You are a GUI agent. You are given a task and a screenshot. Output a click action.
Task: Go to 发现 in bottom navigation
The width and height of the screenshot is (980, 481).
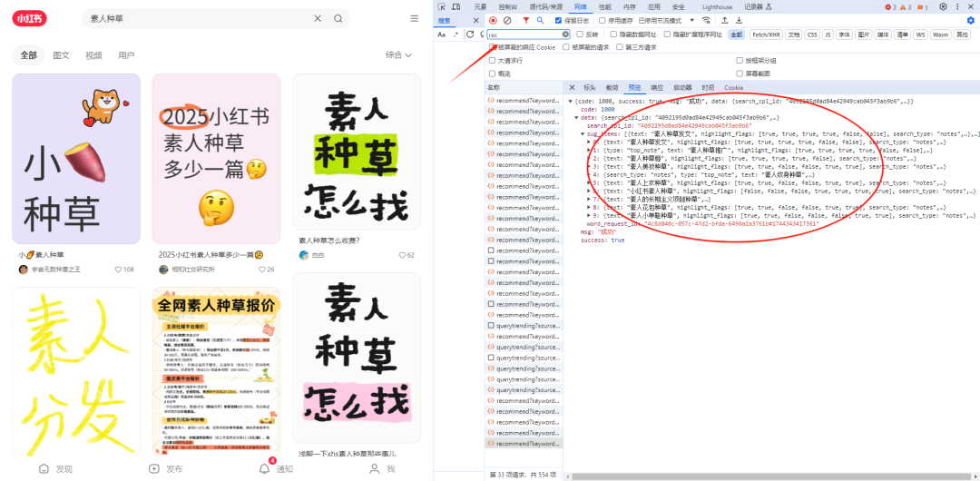(55, 469)
